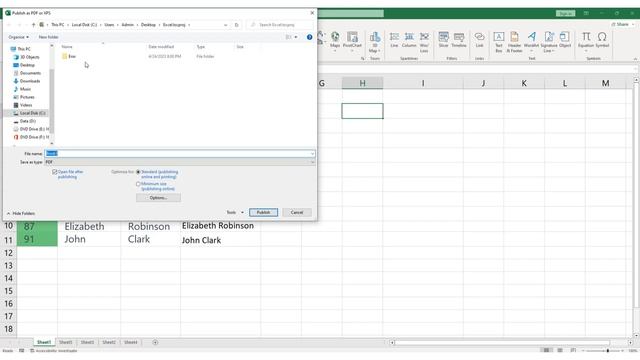Select Documents in navigation pane

coord(30,73)
